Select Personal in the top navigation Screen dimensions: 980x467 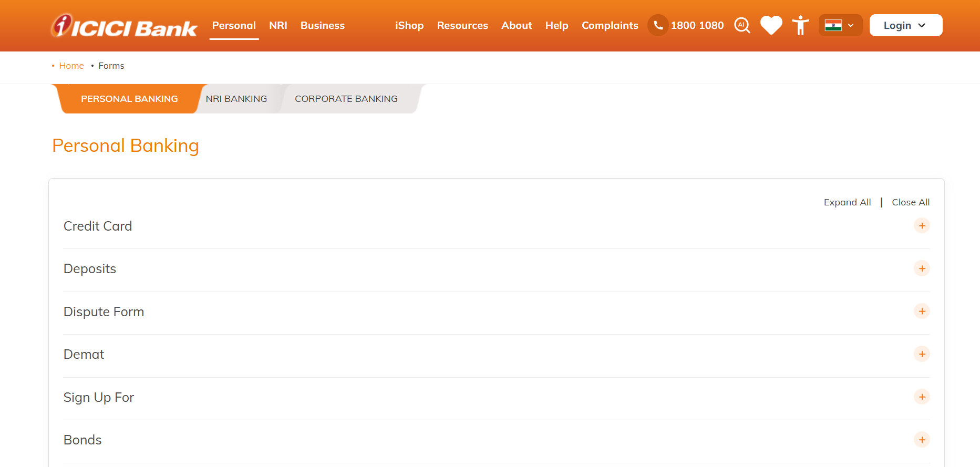click(x=234, y=25)
